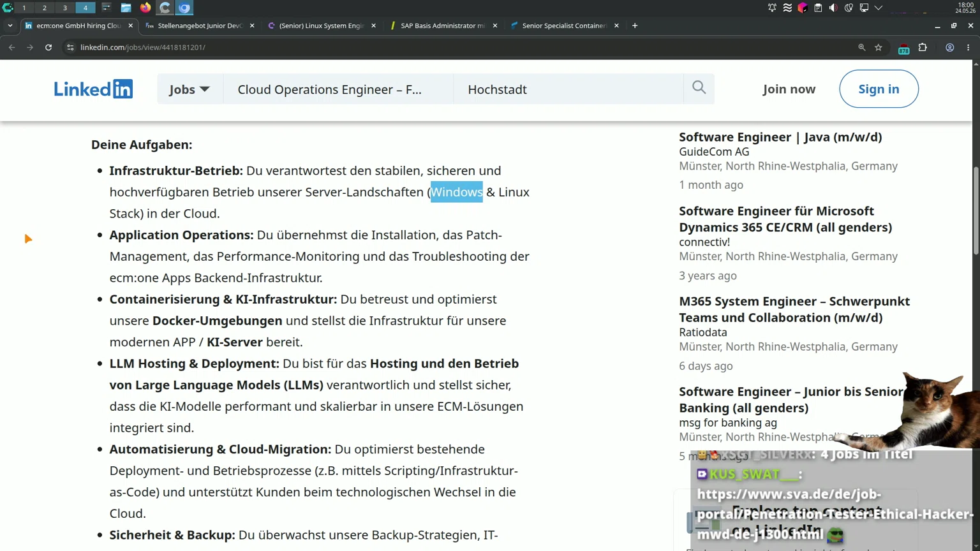
Task: Open the extension with the 878 badge
Action: pyautogui.click(x=903, y=48)
